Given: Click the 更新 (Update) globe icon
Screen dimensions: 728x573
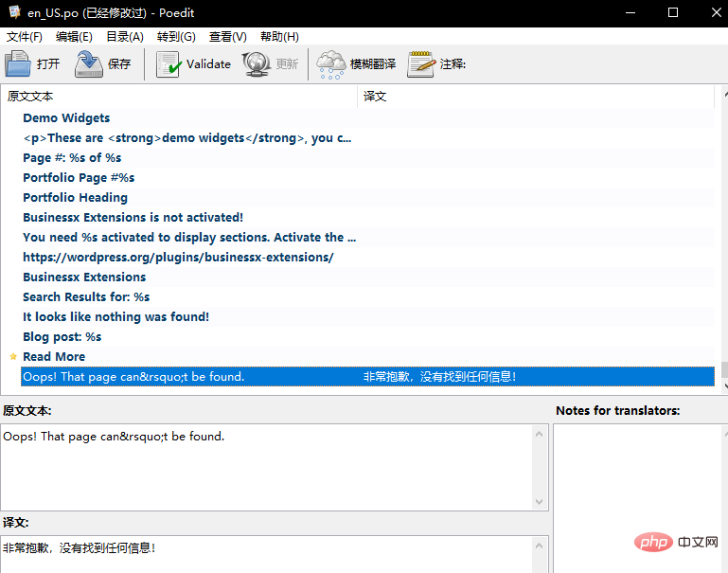Looking at the screenshot, I should tap(257, 64).
